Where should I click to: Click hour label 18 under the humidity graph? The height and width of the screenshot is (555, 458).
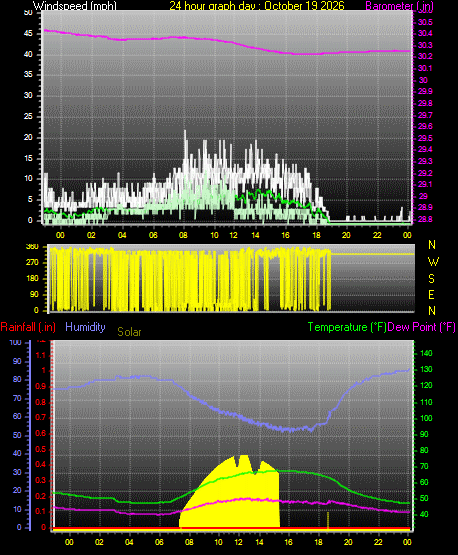319,542
